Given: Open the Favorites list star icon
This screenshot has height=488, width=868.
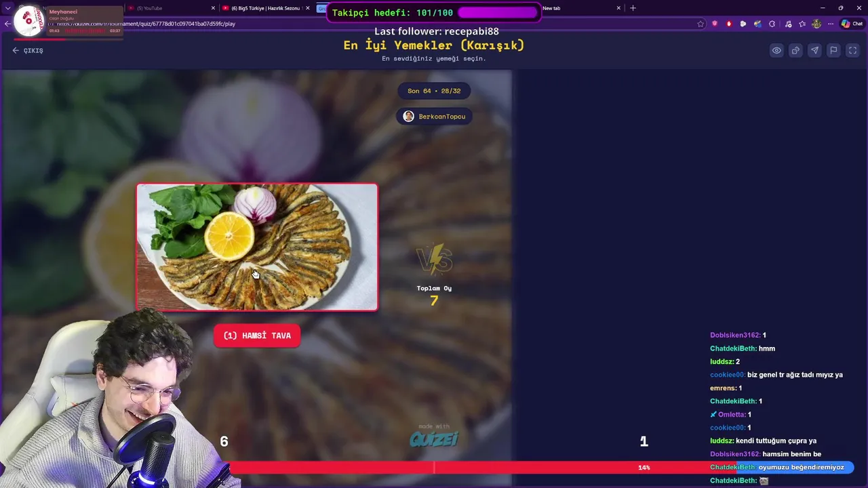Looking at the screenshot, I should 802,24.
